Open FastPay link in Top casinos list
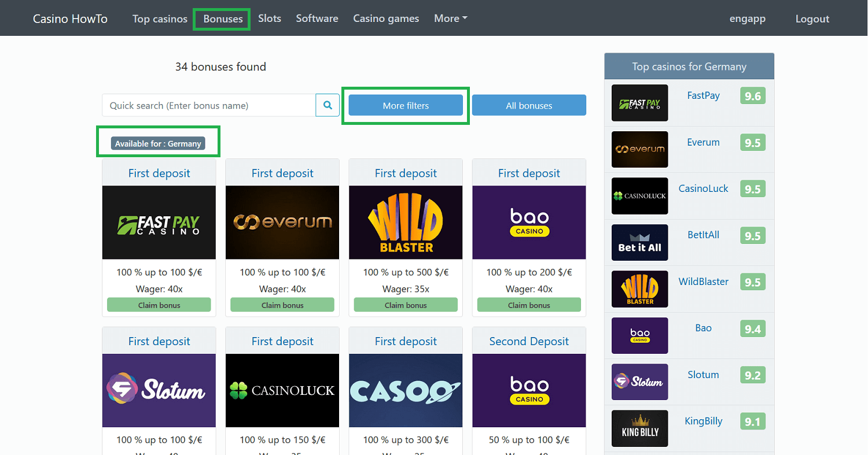Viewport: 868px width, 455px height. pyautogui.click(x=703, y=95)
